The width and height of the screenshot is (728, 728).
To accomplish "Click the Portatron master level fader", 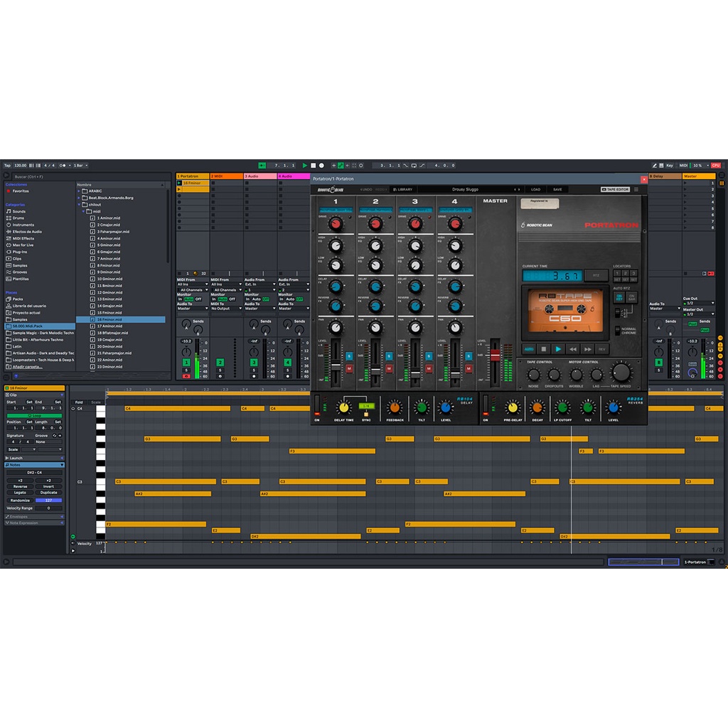I will pyautogui.click(x=496, y=354).
